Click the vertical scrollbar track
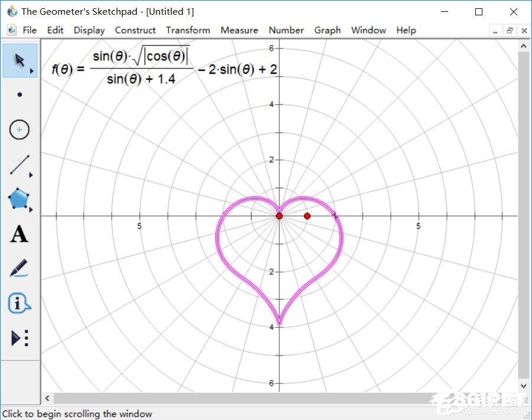Viewport: 532px width, 420px height. coord(524,215)
